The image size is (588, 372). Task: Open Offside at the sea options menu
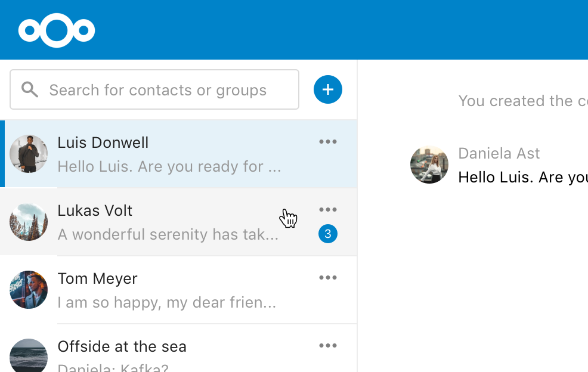click(x=328, y=346)
